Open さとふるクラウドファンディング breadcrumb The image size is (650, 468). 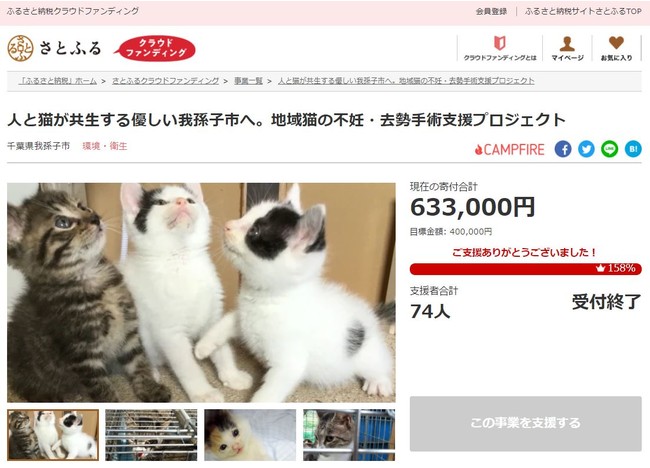click(x=165, y=81)
